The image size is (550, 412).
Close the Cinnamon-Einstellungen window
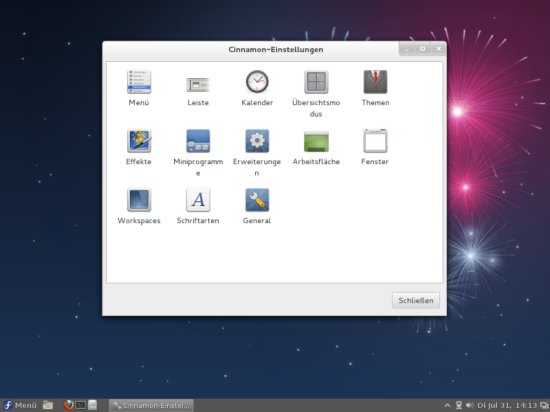point(438,49)
